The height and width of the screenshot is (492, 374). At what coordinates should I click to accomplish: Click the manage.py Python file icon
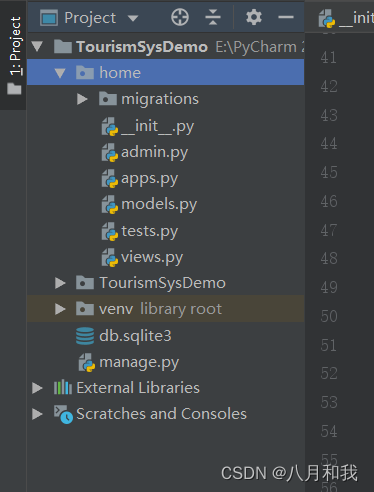87,362
